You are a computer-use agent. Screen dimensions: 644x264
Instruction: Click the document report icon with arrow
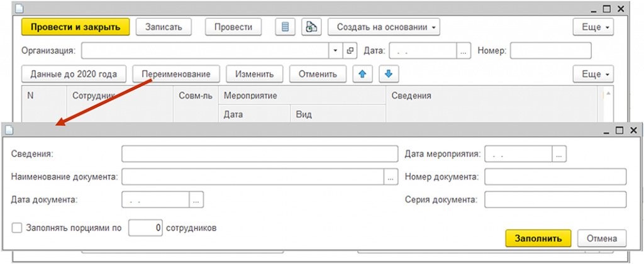click(x=311, y=27)
